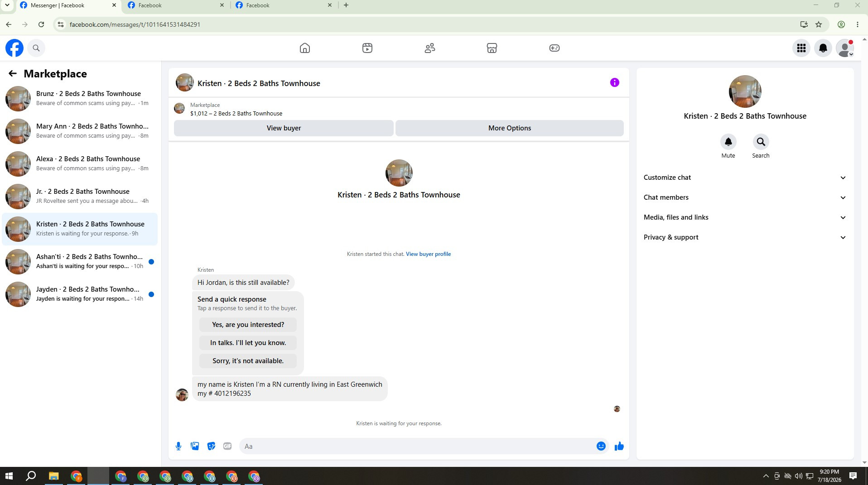Mute the Kristen conversation
The width and height of the screenshot is (868, 485).
[728, 142]
